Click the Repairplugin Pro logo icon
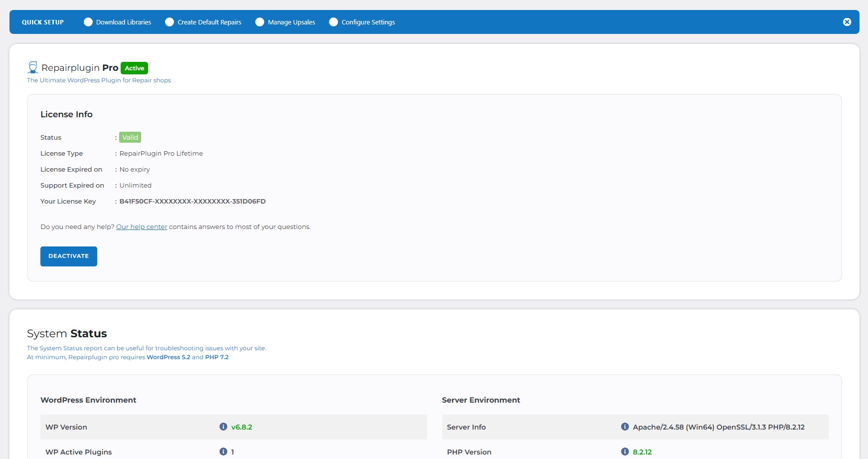Image resolution: width=868 pixels, height=459 pixels. (33, 68)
